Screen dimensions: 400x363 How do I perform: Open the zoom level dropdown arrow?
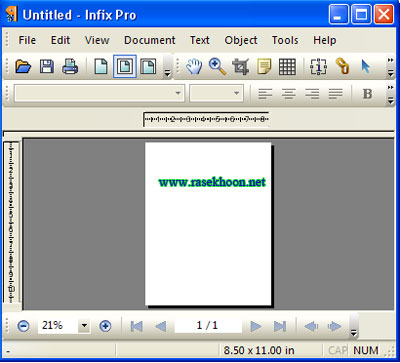(84, 326)
